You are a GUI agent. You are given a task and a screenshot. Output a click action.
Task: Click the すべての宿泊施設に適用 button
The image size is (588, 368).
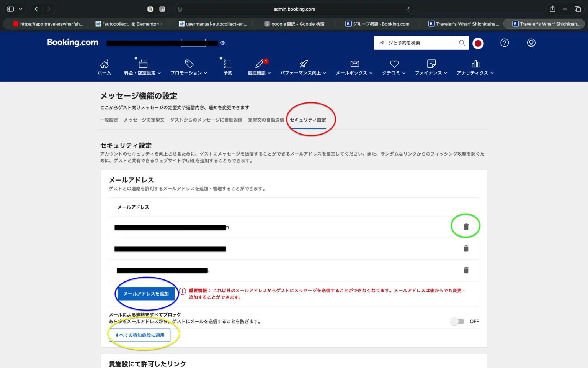pos(140,335)
